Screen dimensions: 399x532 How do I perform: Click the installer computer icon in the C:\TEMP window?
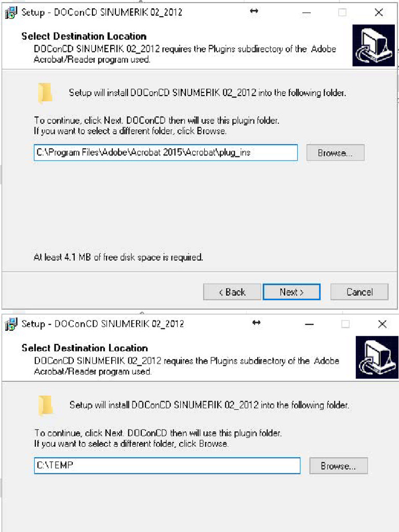pyautogui.click(x=377, y=357)
